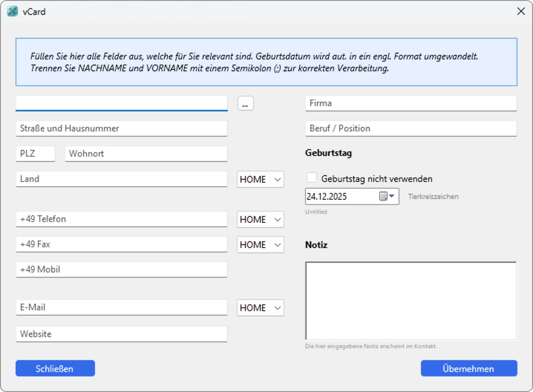Select the empty name input field

point(121,103)
